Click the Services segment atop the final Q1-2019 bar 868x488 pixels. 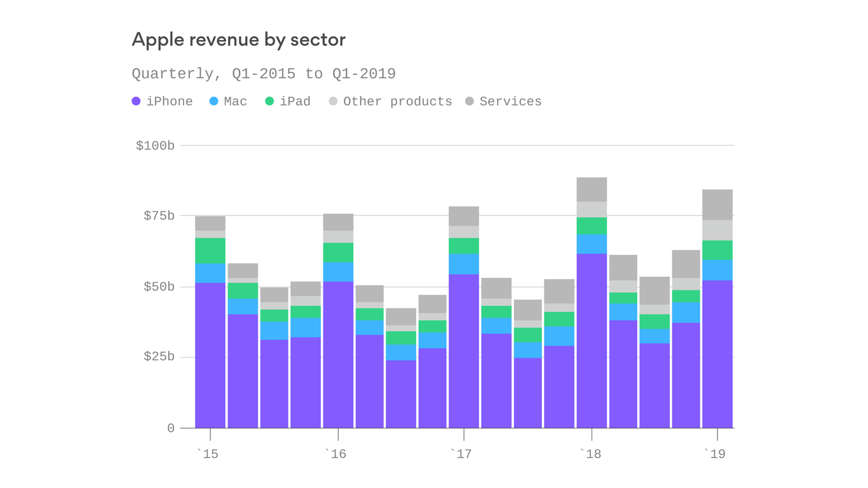tap(717, 203)
